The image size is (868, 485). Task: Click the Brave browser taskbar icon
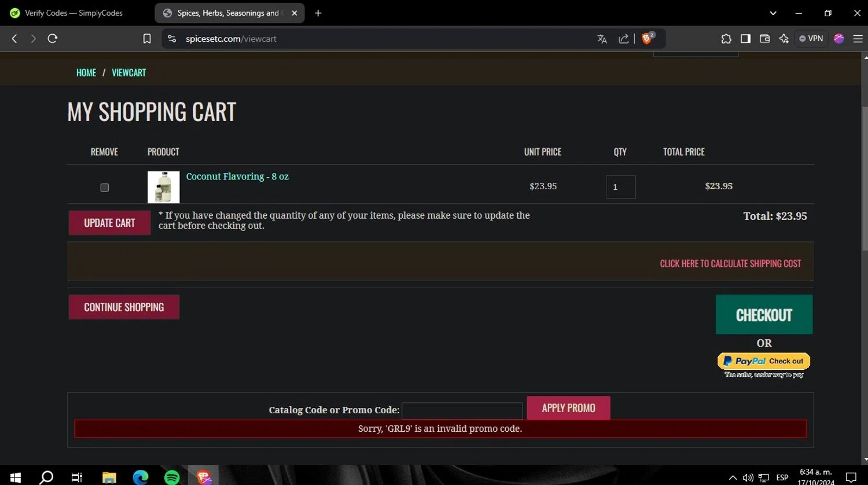click(204, 477)
